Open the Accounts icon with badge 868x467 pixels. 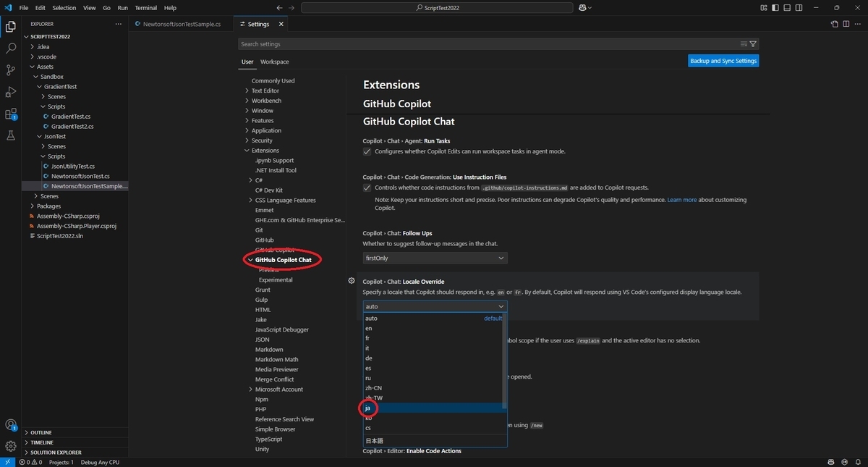11,425
